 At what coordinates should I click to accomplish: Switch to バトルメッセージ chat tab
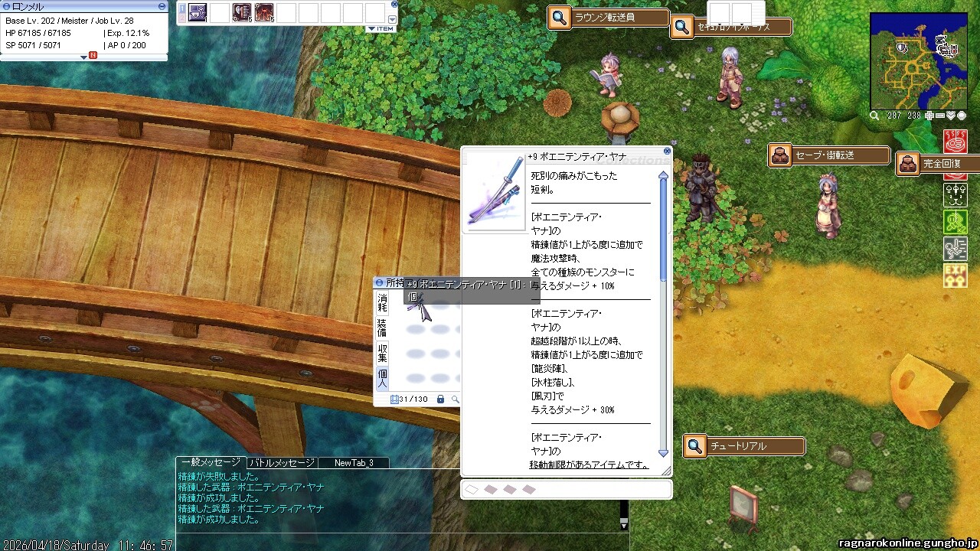(x=281, y=463)
